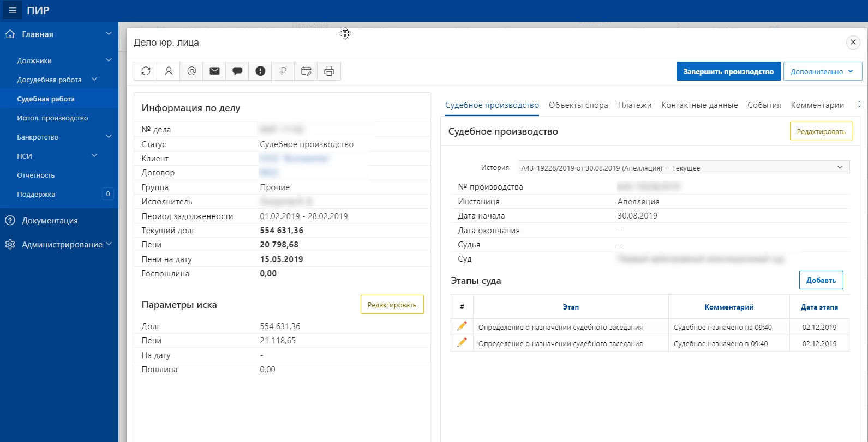Edit second court stage row commented 'Судебное назначено в 09:40'

[x=462, y=342]
